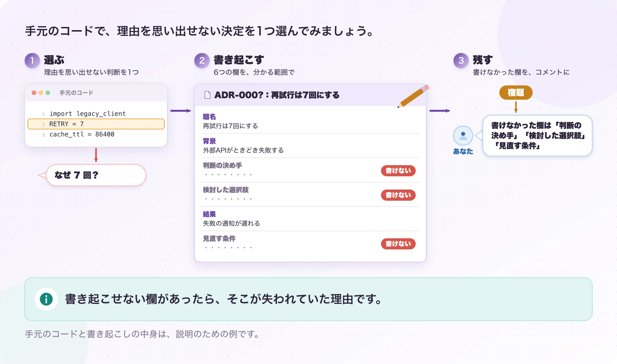Click the あなた user avatar icon
617x364 pixels.
(x=463, y=136)
